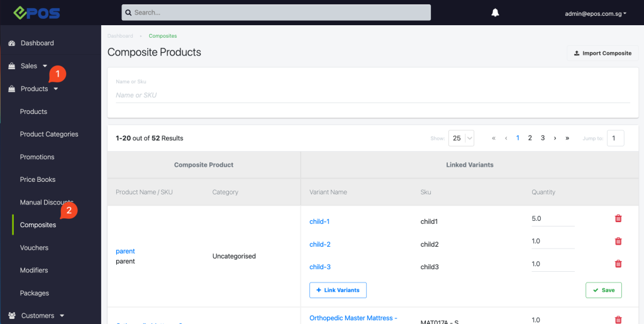Click trash icon for child-2 row

click(x=618, y=241)
